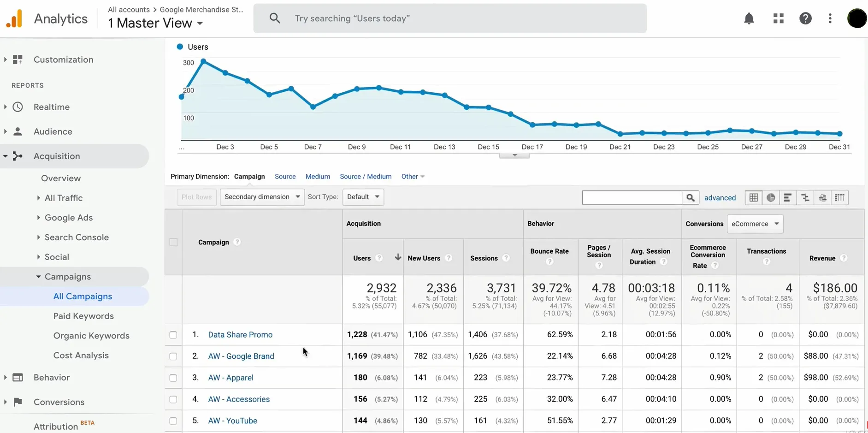
Task: Check the AW - Apparel row checkbox
Action: [x=173, y=378]
